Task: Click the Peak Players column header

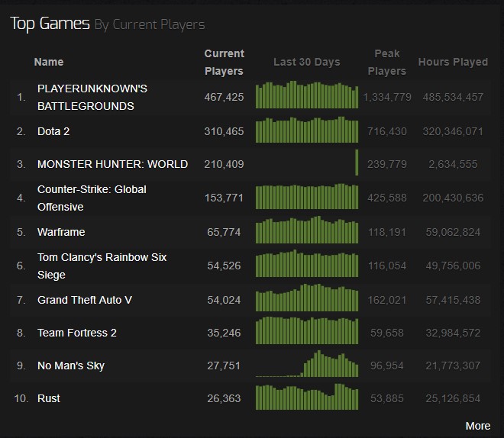Action: (387, 62)
